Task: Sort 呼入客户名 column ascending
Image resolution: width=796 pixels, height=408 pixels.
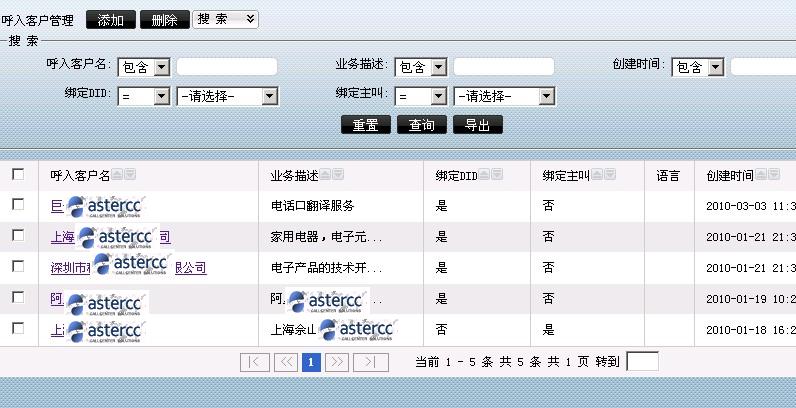Action: tap(117, 175)
